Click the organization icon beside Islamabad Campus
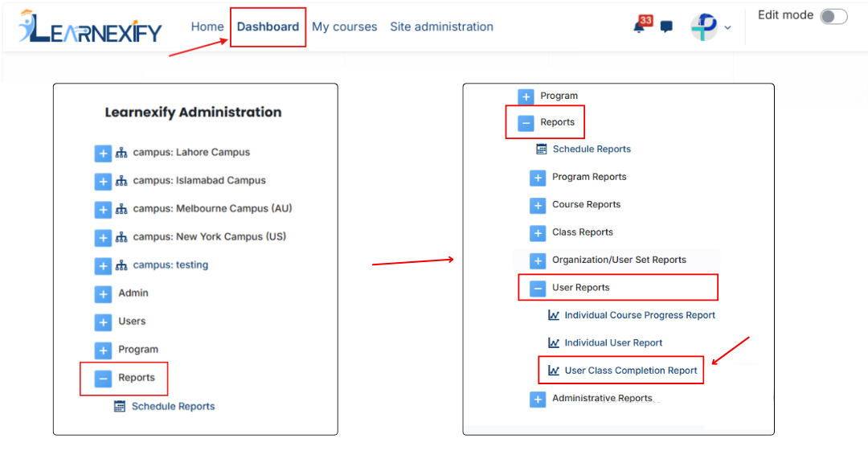This screenshot has width=868, height=455. [x=121, y=181]
